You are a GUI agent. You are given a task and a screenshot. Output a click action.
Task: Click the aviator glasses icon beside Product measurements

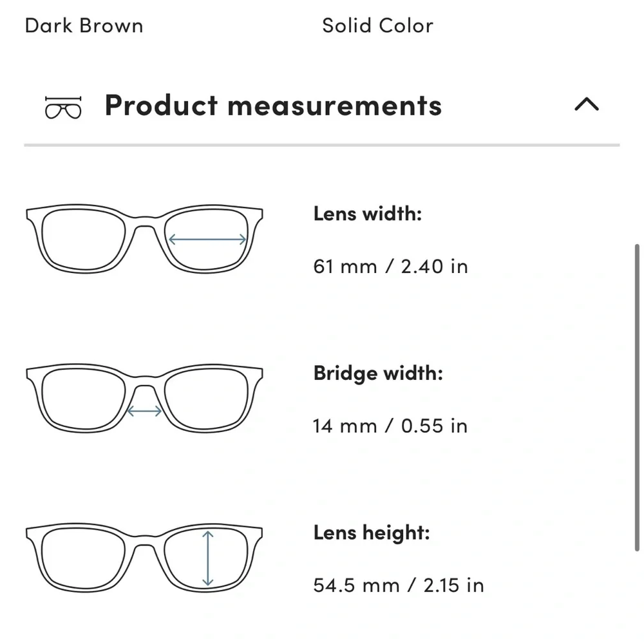click(x=64, y=108)
